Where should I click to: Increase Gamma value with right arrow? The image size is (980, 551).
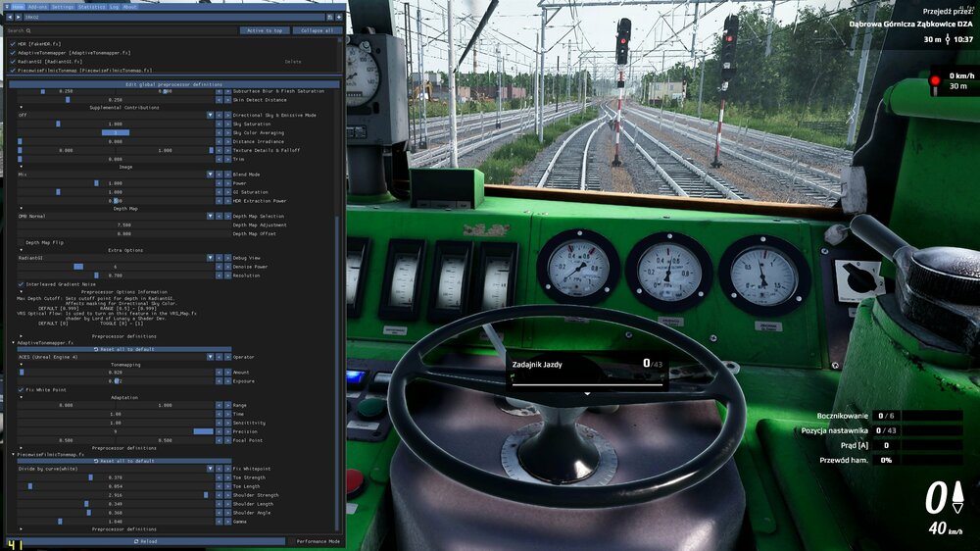click(x=227, y=522)
